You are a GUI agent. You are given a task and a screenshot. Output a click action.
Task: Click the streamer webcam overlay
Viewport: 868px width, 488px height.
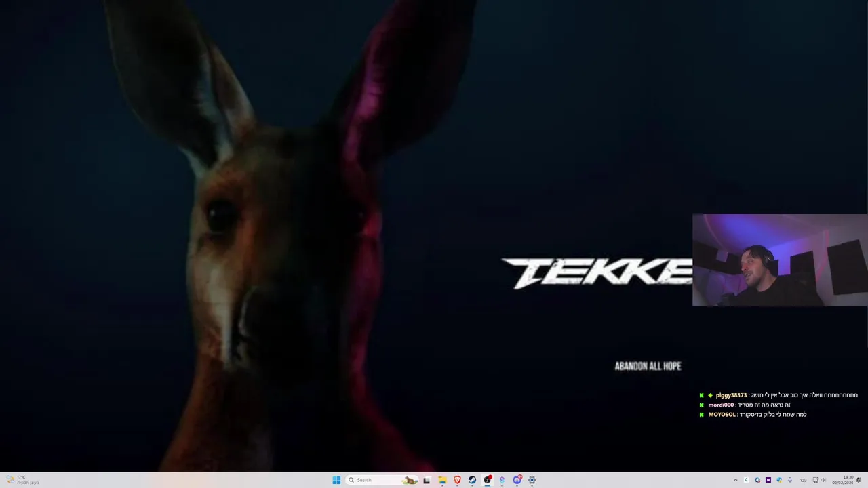click(780, 260)
